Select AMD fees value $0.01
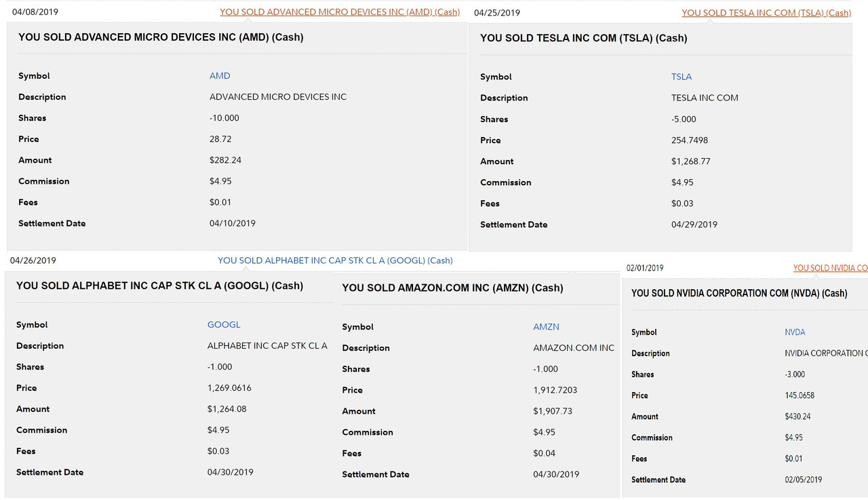 point(220,202)
